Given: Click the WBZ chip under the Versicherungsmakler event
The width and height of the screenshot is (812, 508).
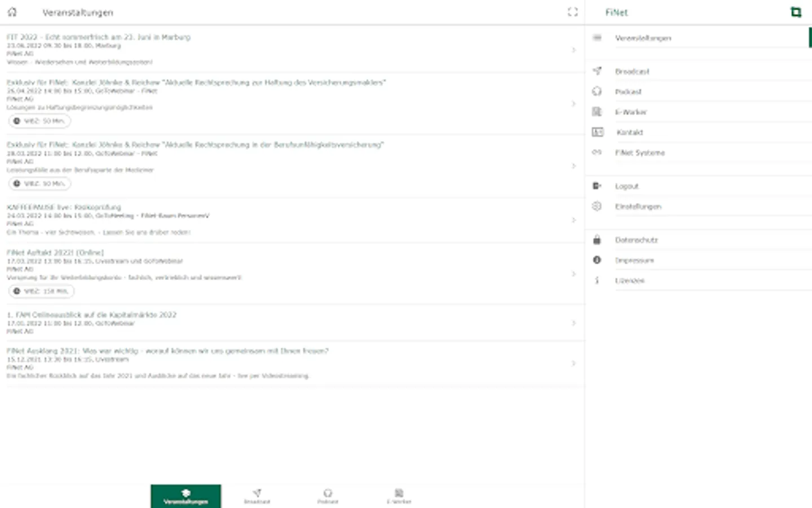Looking at the screenshot, I should pyautogui.click(x=39, y=121).
